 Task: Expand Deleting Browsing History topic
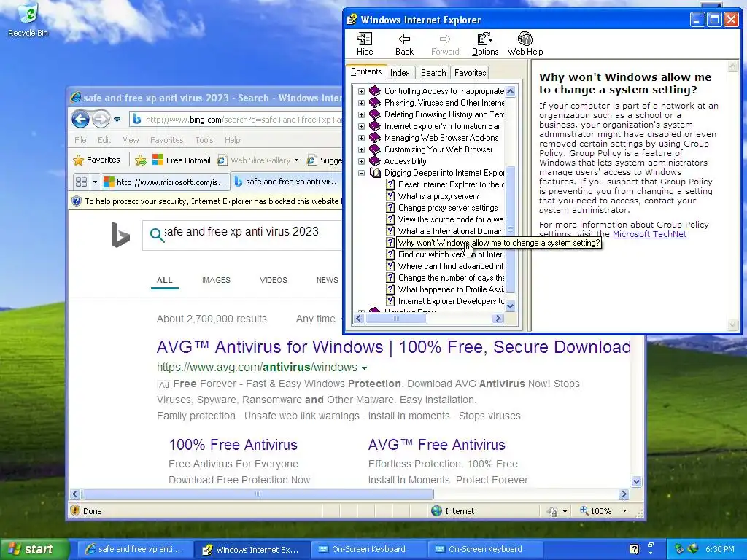click(361, 114)
